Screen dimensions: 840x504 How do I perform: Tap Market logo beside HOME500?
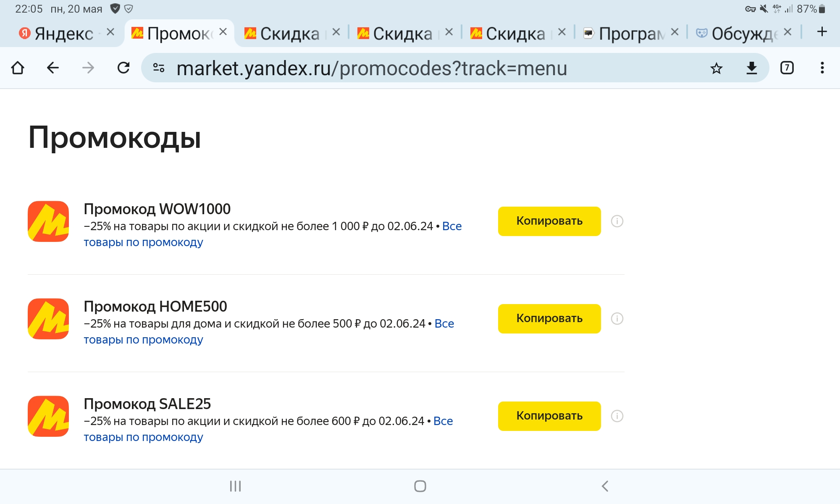[x=48, y=319]
